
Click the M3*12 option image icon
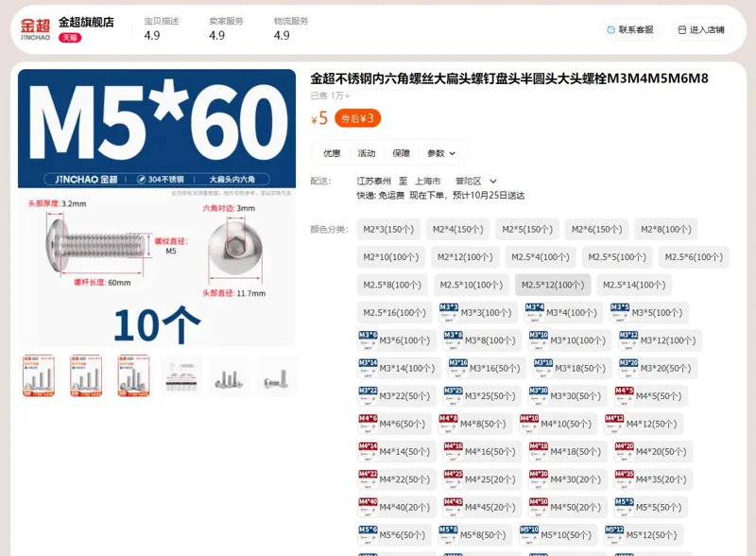coord(628,340)
